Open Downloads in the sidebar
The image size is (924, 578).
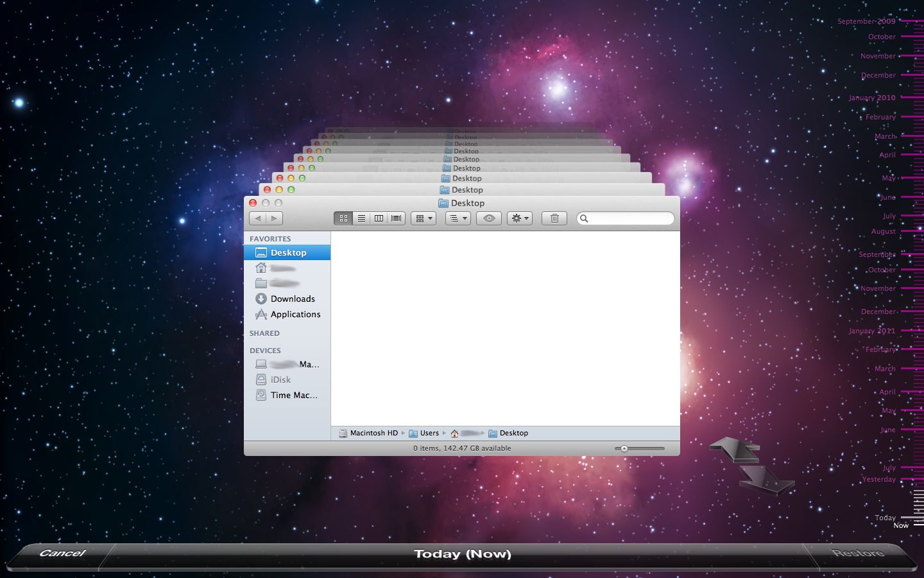click(287, 299)
